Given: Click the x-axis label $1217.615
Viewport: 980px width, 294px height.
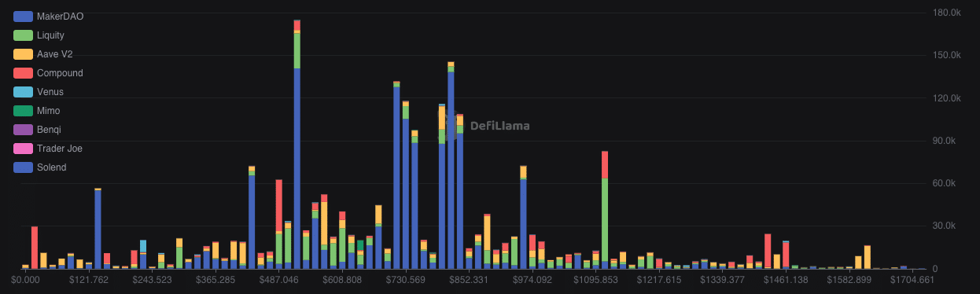Looking at the screenshot, I should click(659, 279).
